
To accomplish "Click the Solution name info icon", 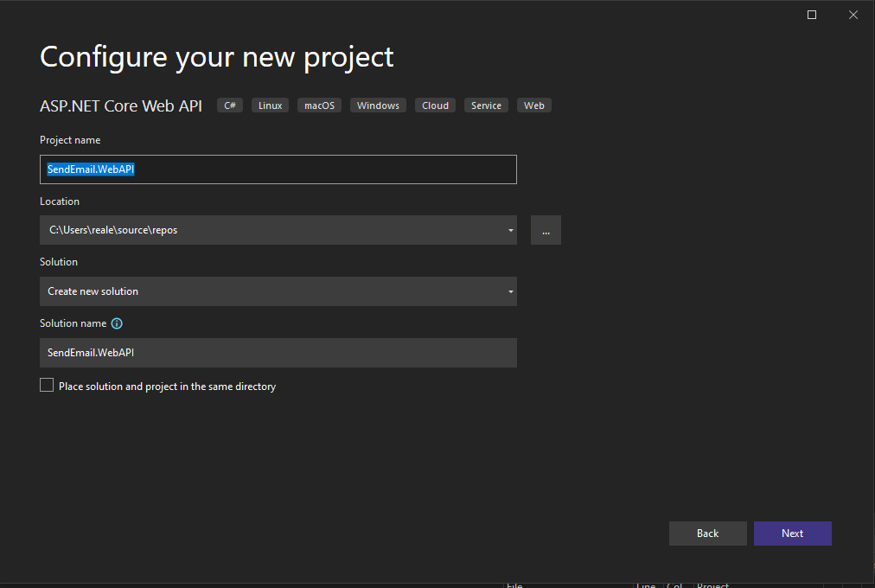I will coord(117,323).
